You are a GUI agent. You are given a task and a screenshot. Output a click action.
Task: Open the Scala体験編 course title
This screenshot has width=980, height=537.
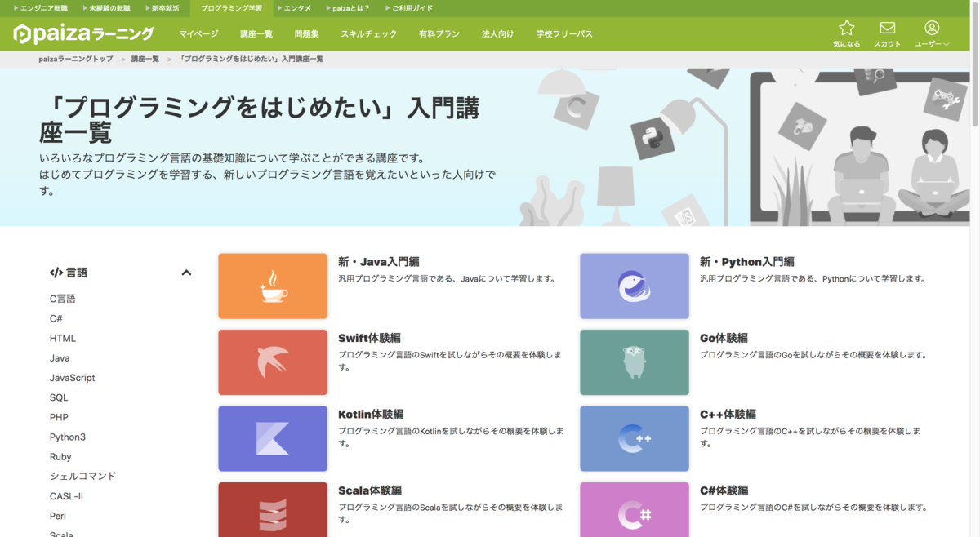[370, 490]
